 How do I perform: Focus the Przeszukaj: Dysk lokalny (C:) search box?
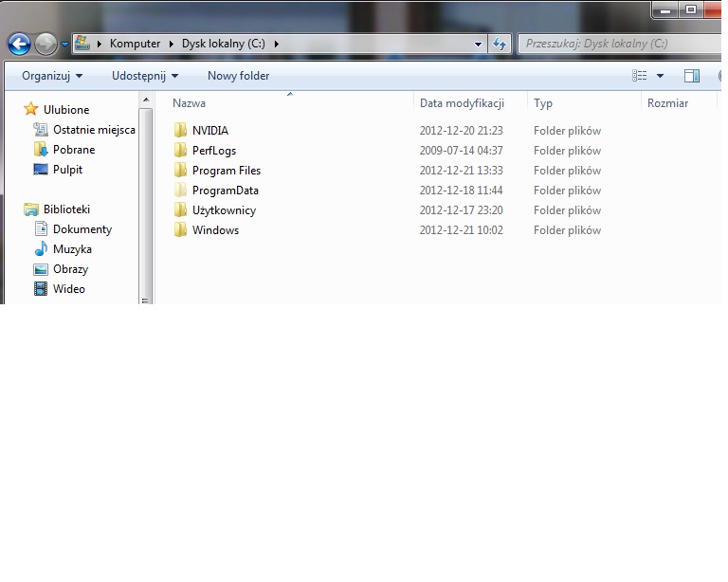pos(619,44)
